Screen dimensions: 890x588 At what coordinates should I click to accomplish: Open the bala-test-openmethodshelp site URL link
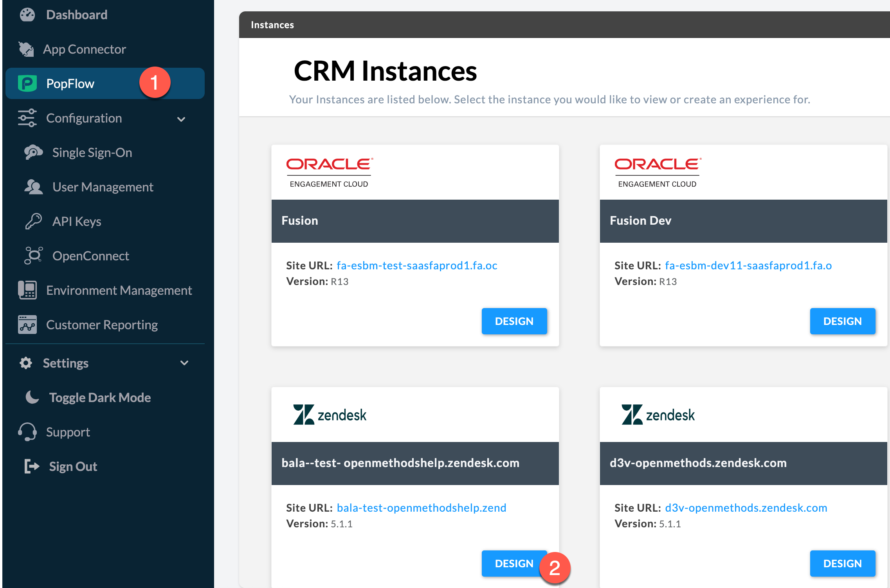pyautogui.click(x=422, y=508)
